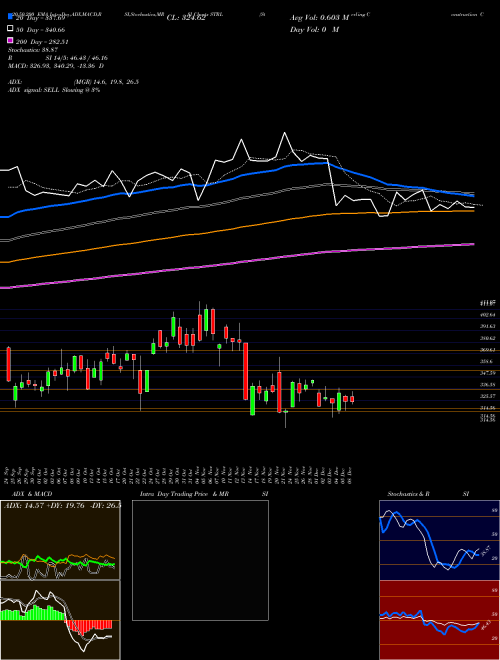Click the 380.62 price axis label

(487, 338)
